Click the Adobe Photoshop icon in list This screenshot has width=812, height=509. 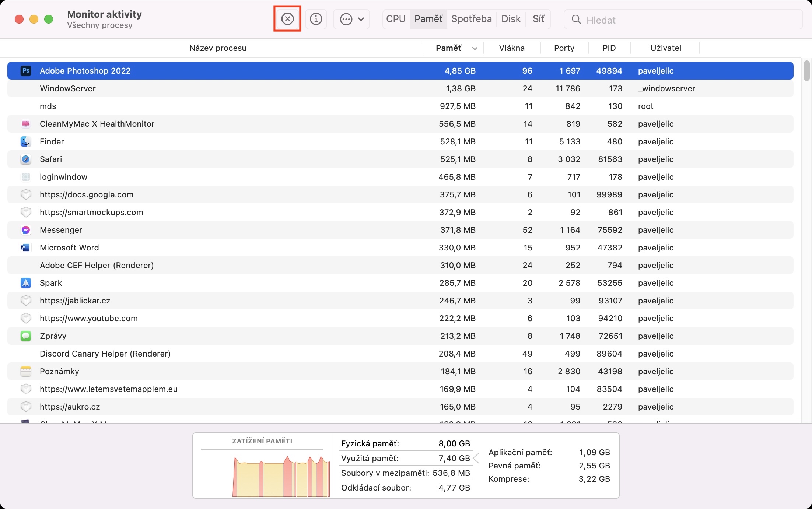(26, 71)
